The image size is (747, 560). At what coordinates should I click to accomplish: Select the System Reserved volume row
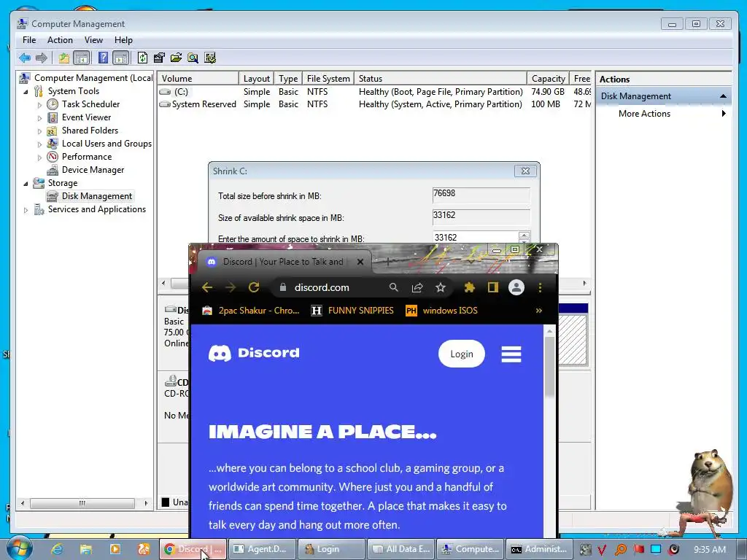point(374,104)
